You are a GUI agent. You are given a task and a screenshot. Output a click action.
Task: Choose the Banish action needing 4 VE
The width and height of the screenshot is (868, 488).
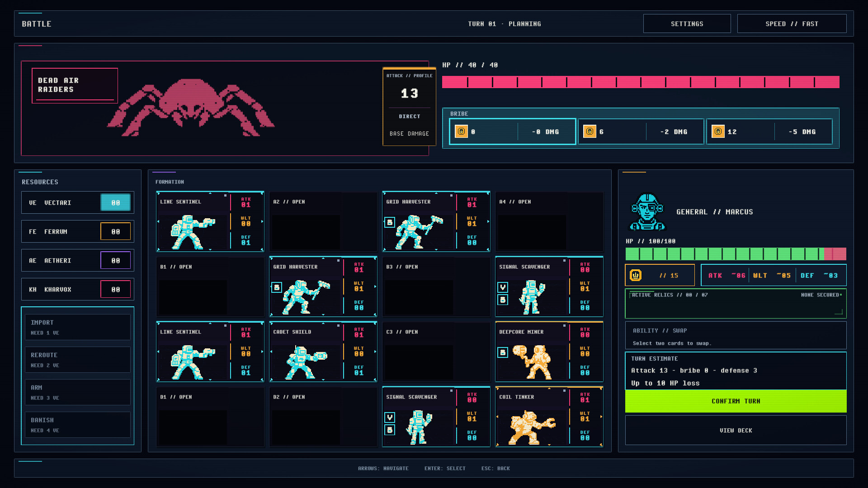tap(78, 425)
